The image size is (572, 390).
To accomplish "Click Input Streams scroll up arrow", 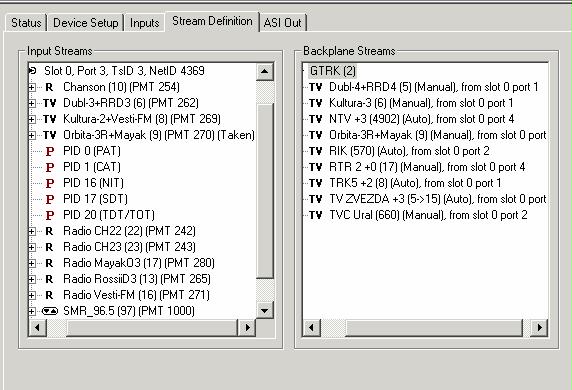I will tap(265, 72).
